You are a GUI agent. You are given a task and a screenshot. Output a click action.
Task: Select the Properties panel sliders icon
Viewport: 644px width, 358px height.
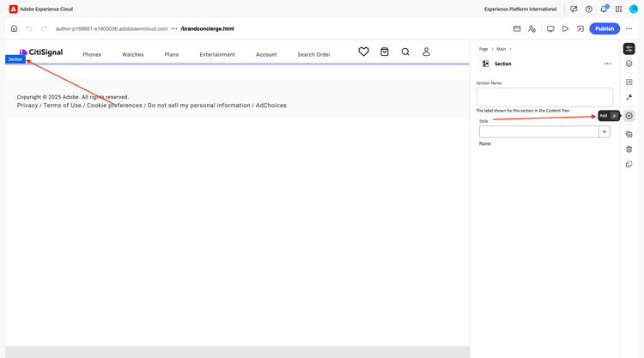pyautogui.click(x=629, y=49)
